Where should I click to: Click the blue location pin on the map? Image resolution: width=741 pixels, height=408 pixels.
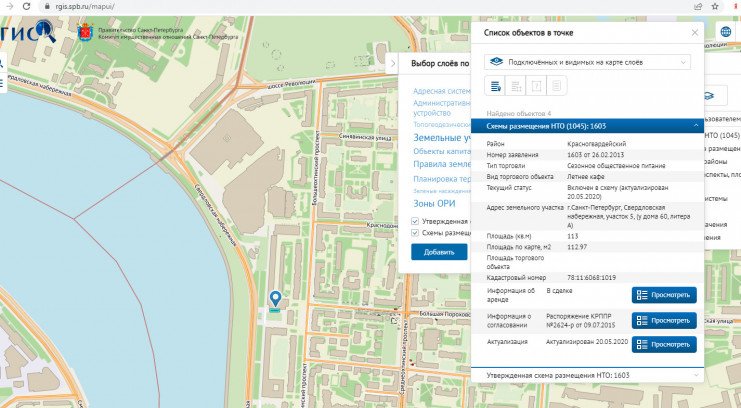tap(275, 299)
